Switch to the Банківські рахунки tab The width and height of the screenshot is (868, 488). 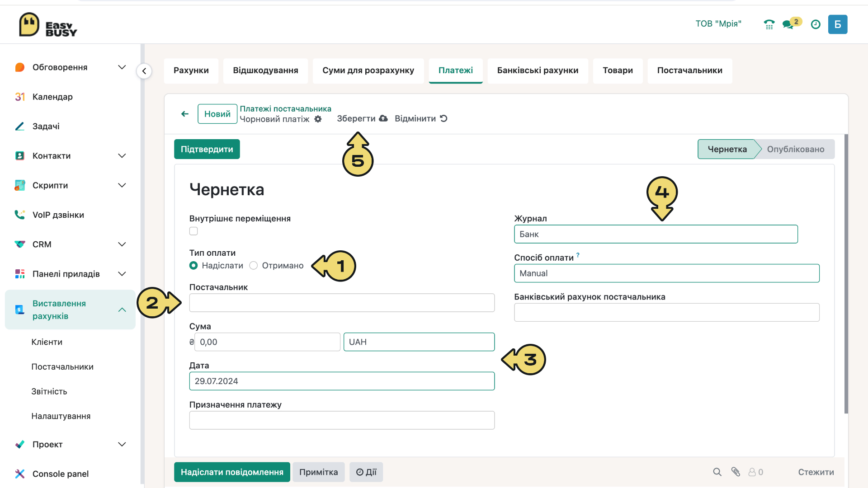click(x=538, y=70)
